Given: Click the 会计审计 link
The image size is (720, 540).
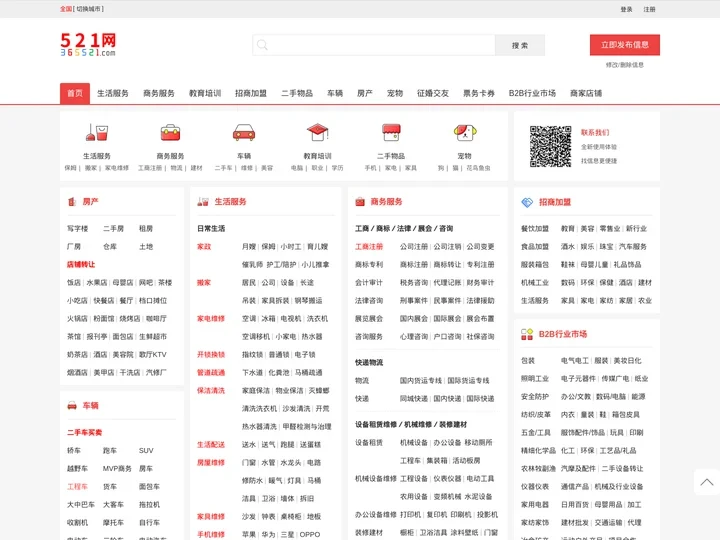Looking at the screenshot, I should point(369,282).
